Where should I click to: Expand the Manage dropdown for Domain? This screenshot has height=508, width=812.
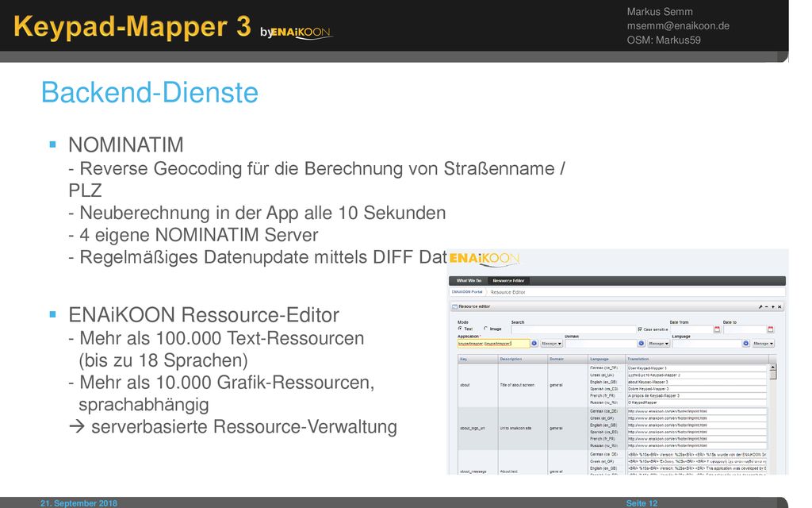point(659,343)
